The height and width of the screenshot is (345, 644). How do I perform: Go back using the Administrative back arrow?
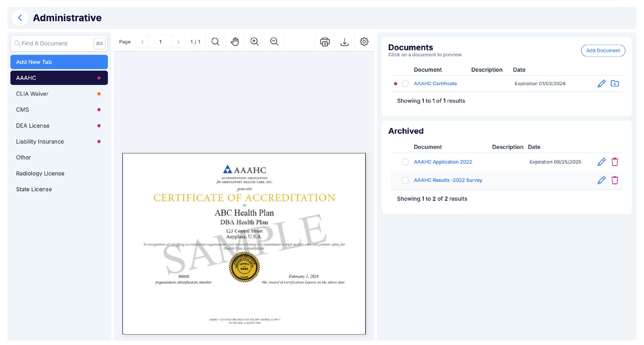coord(20,18)
